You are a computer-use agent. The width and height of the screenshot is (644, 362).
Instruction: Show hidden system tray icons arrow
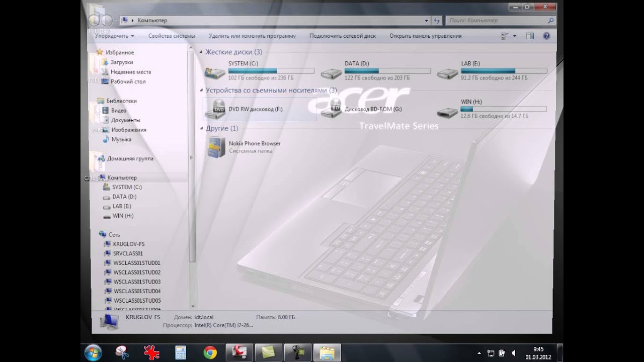(x=479, y=353)
